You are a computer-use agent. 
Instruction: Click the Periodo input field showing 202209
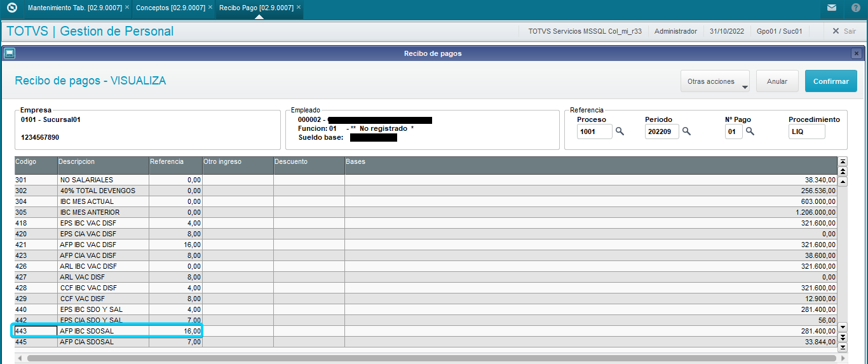click(661, 131)
